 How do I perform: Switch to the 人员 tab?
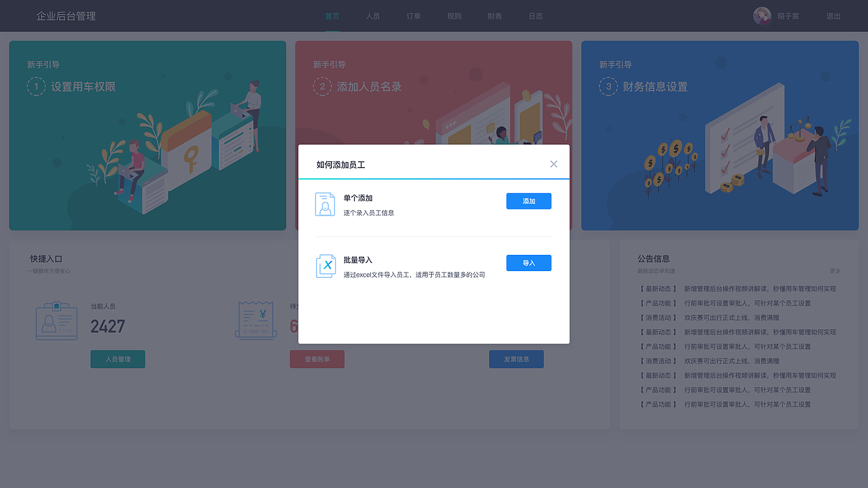372,16
